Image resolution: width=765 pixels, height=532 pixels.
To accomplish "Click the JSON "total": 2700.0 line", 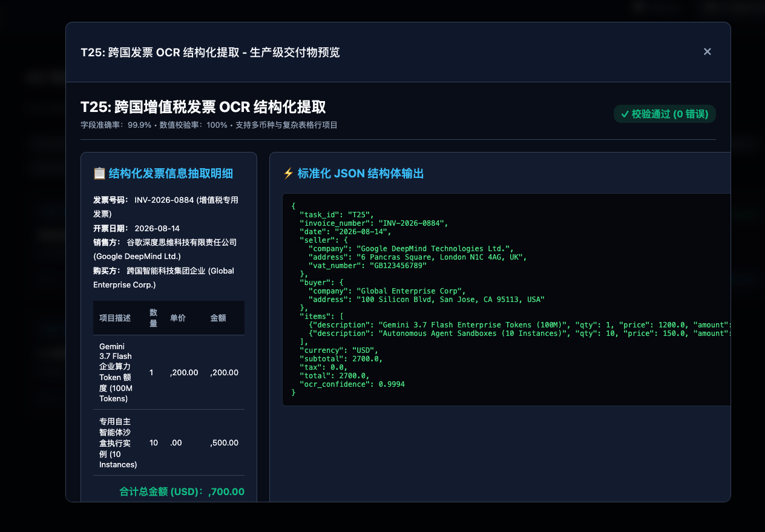I will [x=335, y=375].
